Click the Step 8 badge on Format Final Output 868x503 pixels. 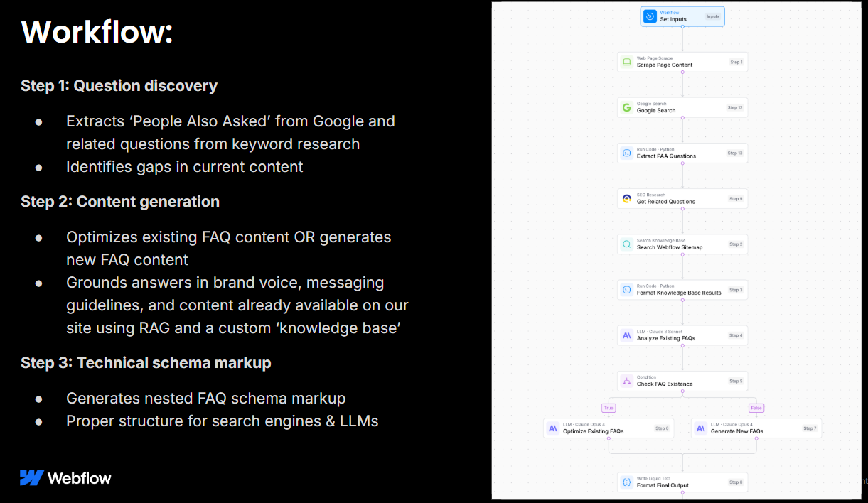click(x=736, y=482)
